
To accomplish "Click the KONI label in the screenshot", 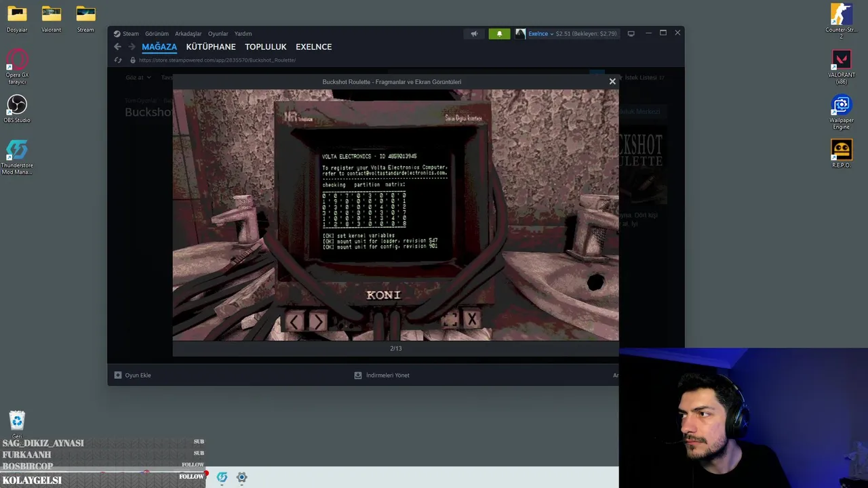I will click(384, 295).
